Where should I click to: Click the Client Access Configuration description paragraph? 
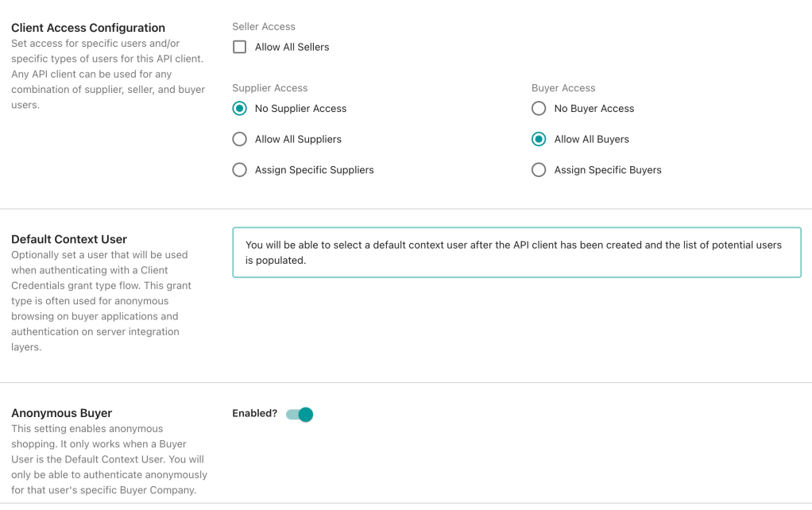point(107,74)
